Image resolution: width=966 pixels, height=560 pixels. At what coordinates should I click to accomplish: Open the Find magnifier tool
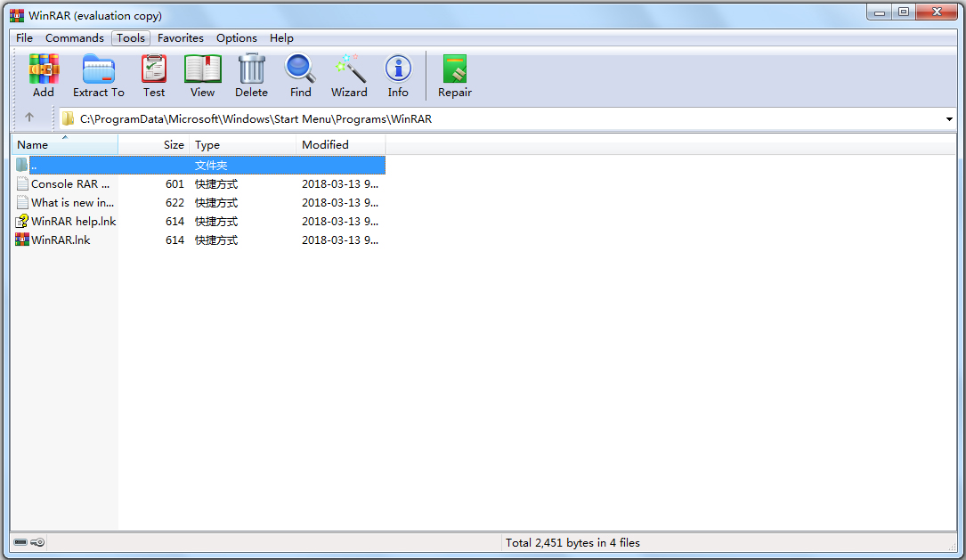pos(300,69)
